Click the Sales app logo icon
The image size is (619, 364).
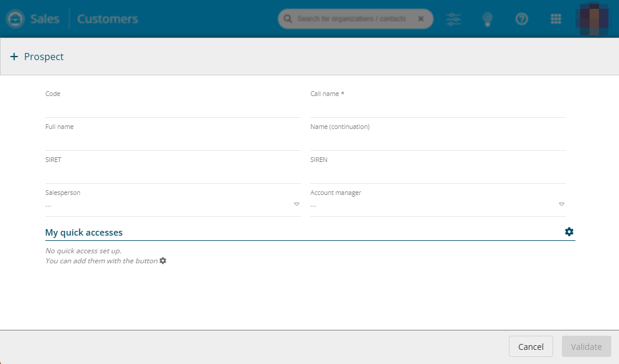click(x=15, y=19)
